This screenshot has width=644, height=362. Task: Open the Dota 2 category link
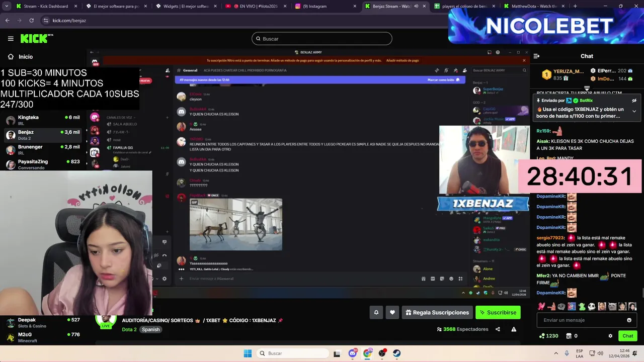tap(129, 329)
